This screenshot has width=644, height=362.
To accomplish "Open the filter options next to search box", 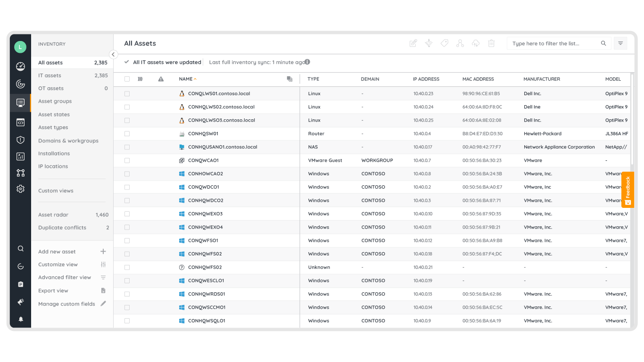I will click(x=620, y=43).
